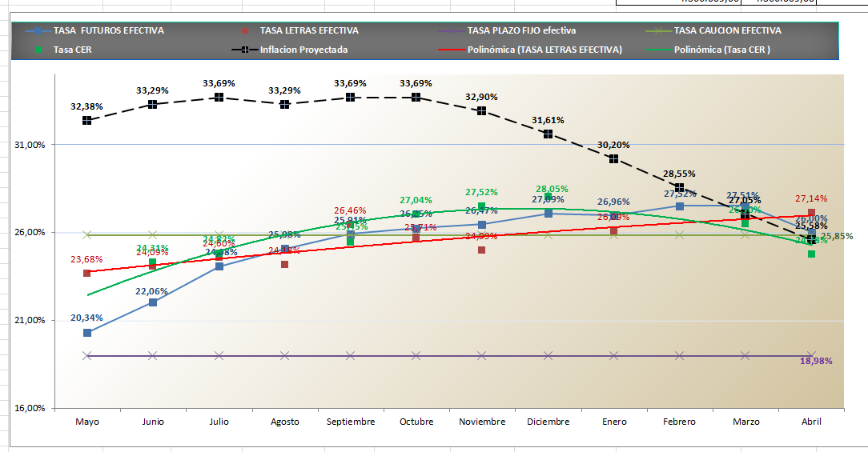Screen dimensions: 868x452
Task: Click the green 28,05% data label
Action: click(552, 190)
